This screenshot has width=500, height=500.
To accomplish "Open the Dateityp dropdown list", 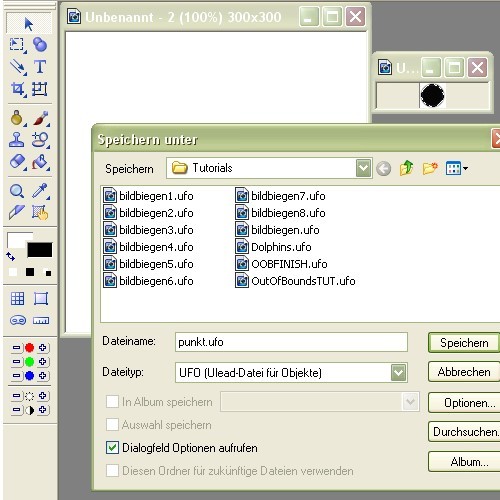I will point(399,373).
